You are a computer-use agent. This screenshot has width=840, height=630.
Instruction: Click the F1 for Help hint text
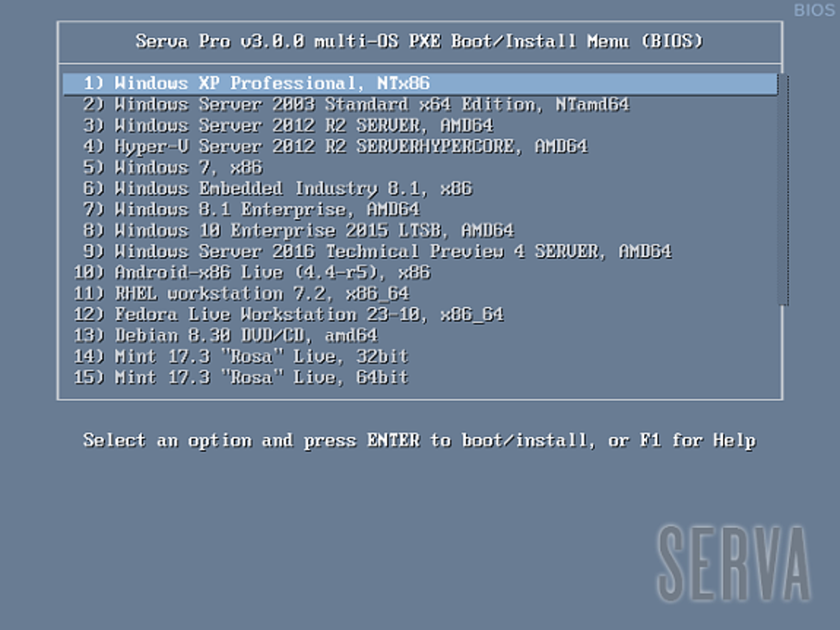pos(698,441)
